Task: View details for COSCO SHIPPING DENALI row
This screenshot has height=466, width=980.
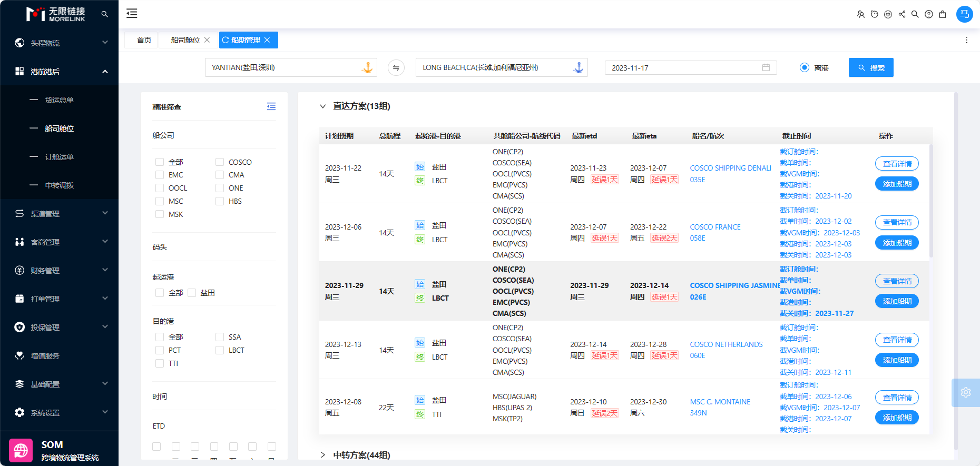Action: 897,164
